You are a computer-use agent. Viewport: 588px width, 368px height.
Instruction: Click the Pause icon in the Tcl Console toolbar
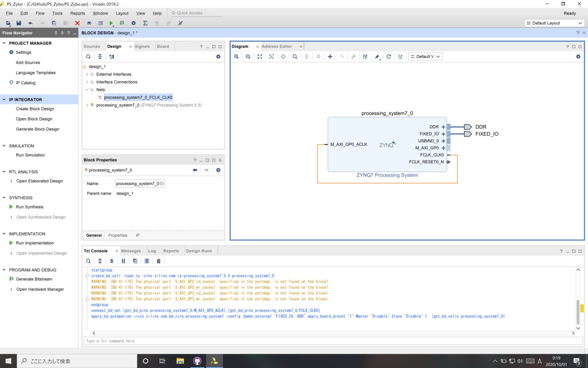pos(123,261)
